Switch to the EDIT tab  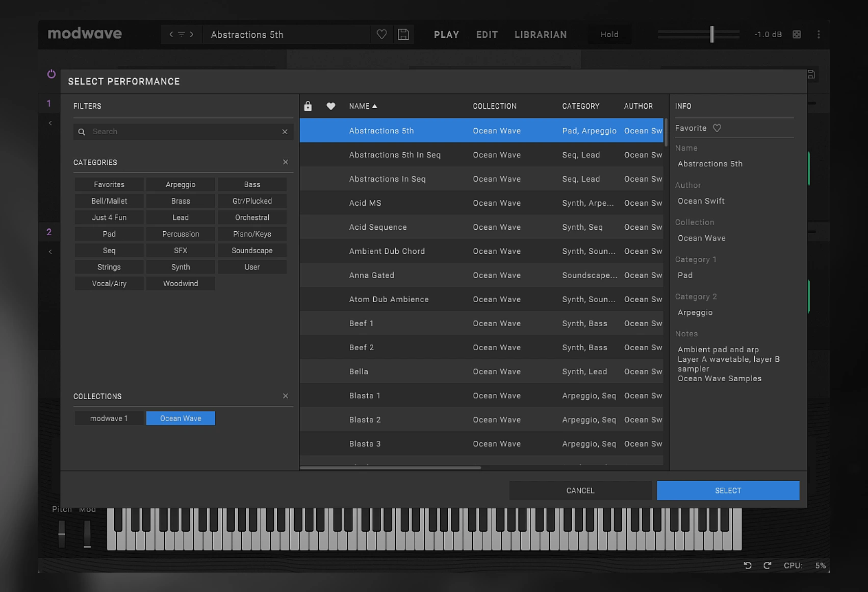(x=487, y=34)
